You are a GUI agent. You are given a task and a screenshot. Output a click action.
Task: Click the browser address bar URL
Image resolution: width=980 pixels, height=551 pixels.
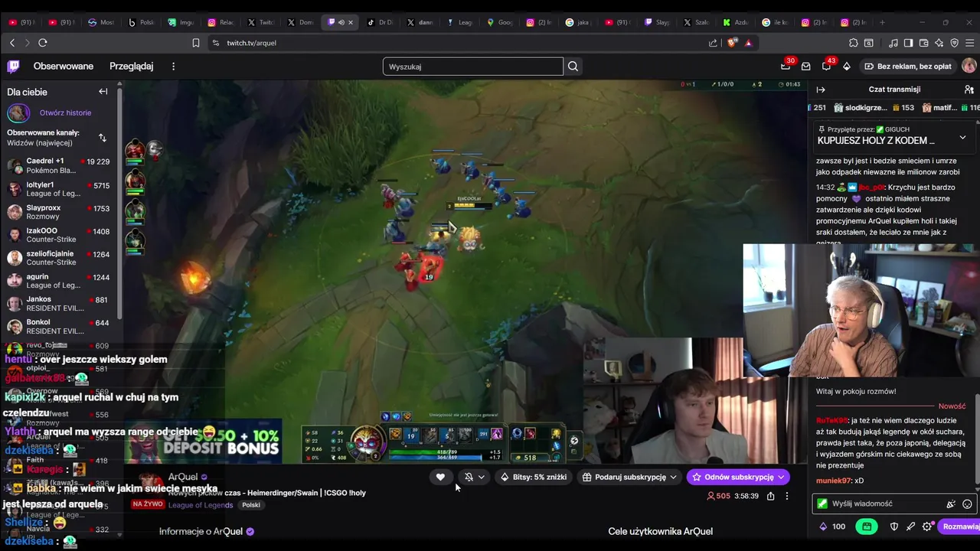point(251,43)
